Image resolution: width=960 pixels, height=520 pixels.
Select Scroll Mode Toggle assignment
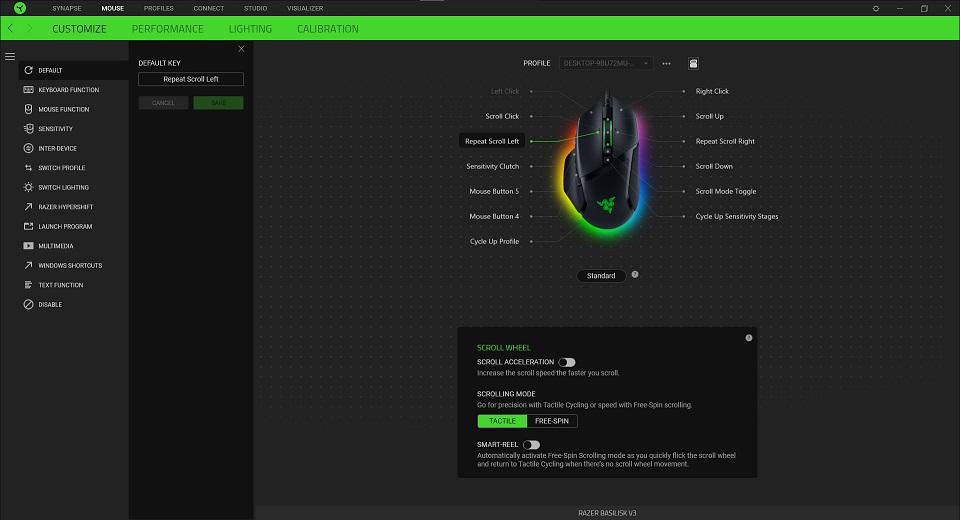726,192
